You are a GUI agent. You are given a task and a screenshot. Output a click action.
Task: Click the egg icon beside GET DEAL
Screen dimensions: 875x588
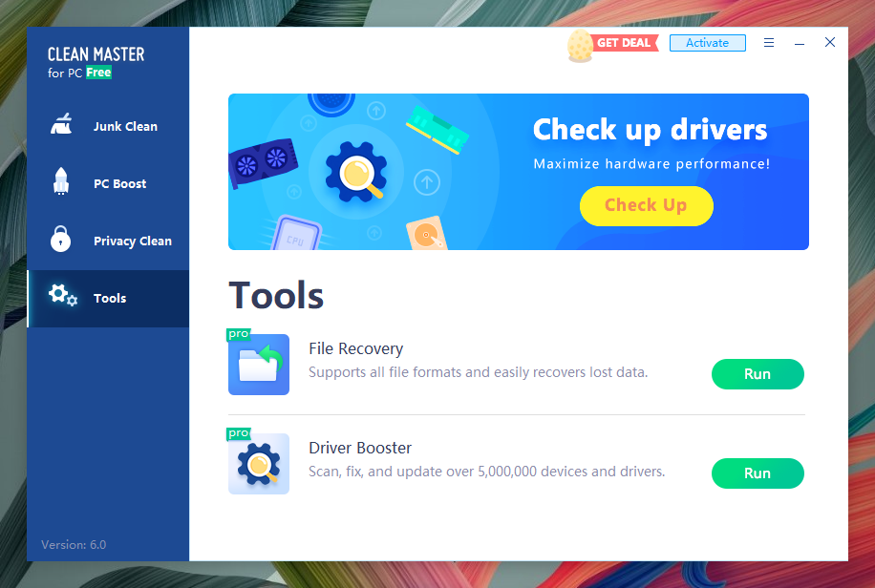click(x=580, y=46)
